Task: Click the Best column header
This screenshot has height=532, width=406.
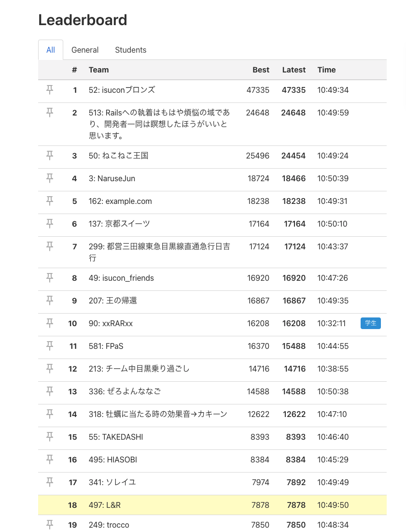Action: pyautogui.click(x=261, y=70)
